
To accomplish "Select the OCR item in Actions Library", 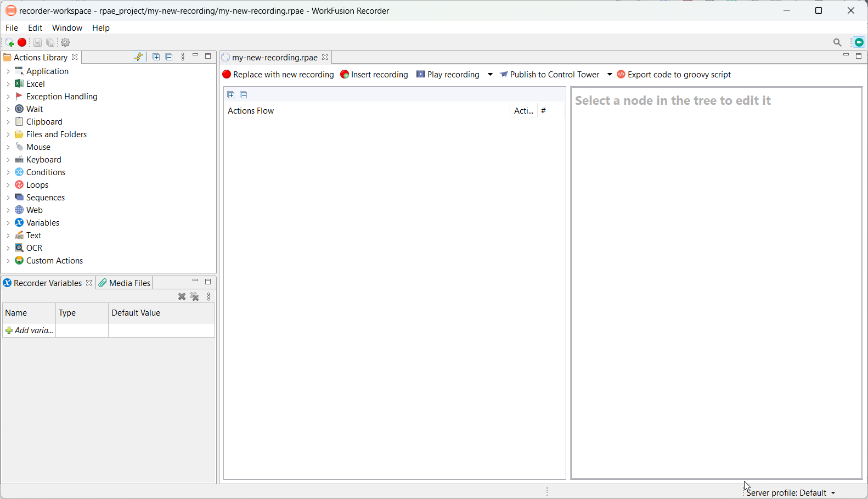I will point(34,248).
